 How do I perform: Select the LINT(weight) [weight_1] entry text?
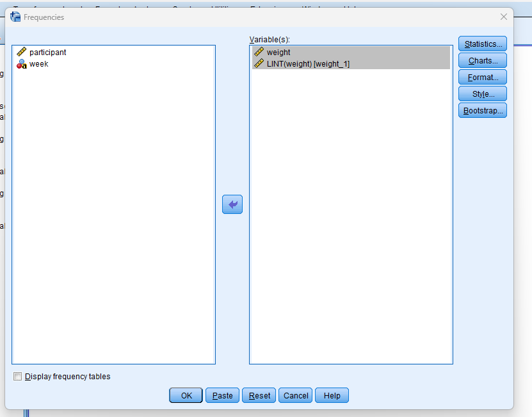pyautogui.click(x=308, y=63)
